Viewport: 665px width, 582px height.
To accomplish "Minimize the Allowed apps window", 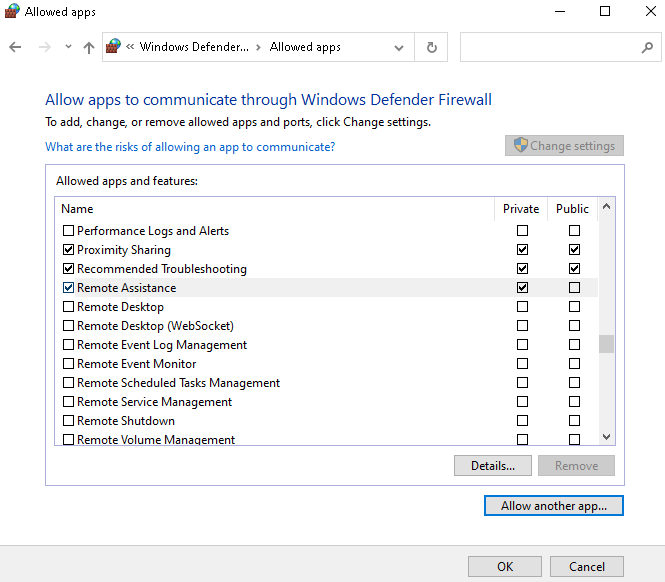I will click(560, 11).
